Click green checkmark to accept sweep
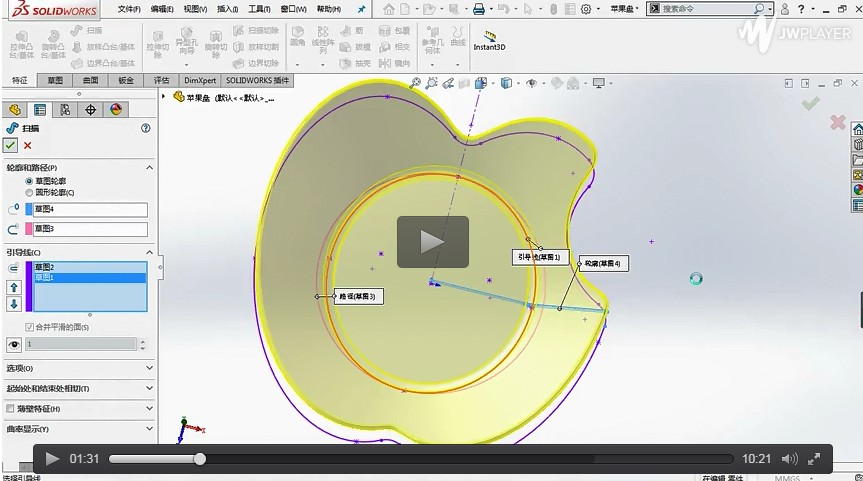Viewport: 863px width, 481px height. (x=11, y=146)
